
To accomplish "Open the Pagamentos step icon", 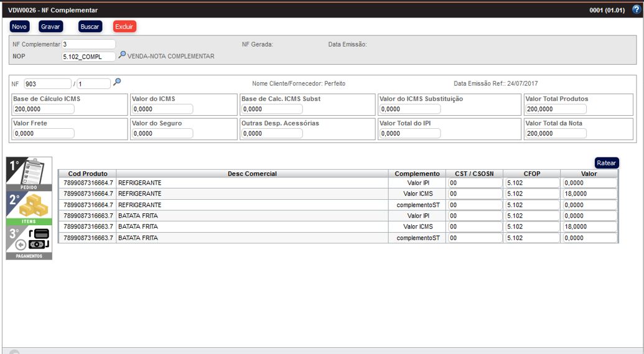I will [x=29, y=242].
